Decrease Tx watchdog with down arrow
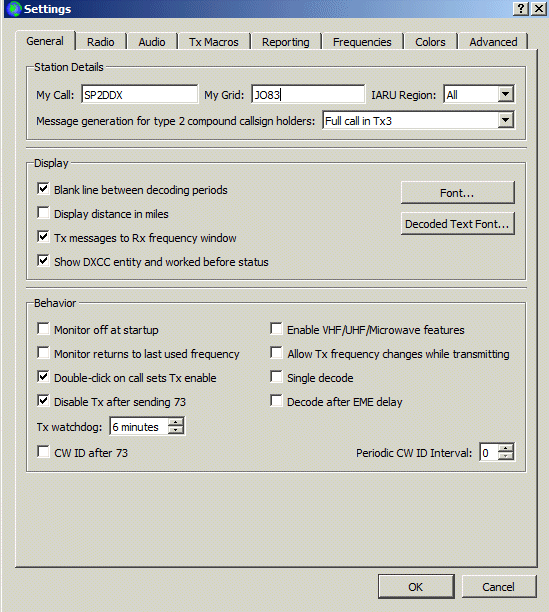Viewport: 549px width, 612px height. click(176, 430)
